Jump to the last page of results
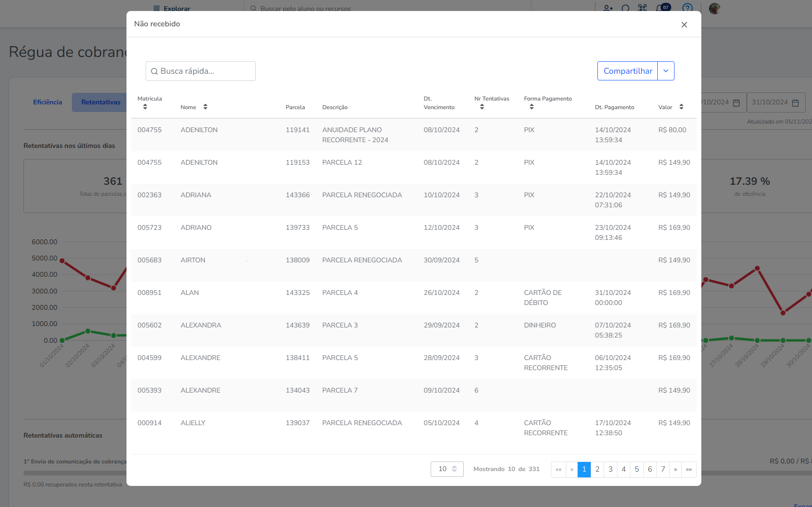 click(689, 469)
